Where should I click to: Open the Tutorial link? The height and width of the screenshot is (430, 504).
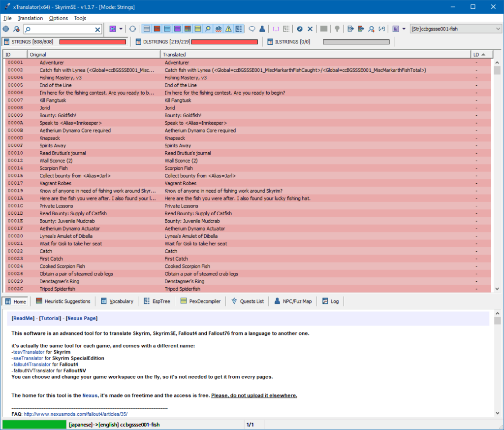(x=50, y=318)
